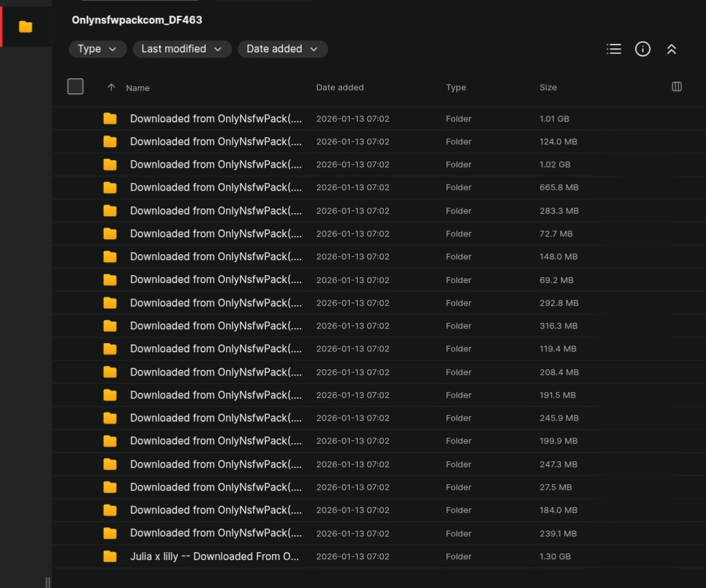Open the Julia x lilly folder name

[x=214, y=557]
